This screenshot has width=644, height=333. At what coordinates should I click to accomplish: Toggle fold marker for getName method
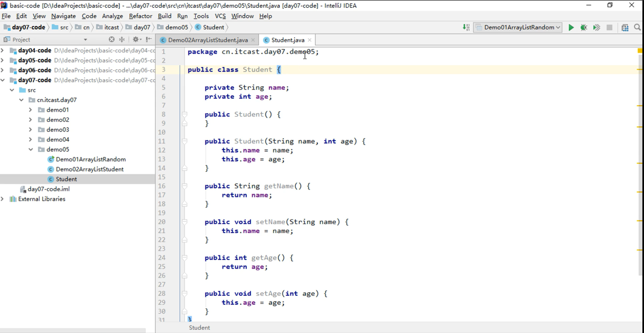(184, 186)
